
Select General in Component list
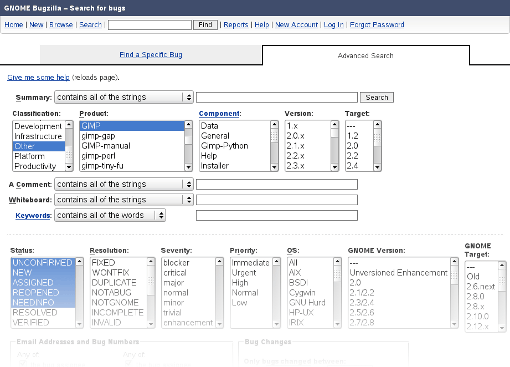tap(235, 136)
